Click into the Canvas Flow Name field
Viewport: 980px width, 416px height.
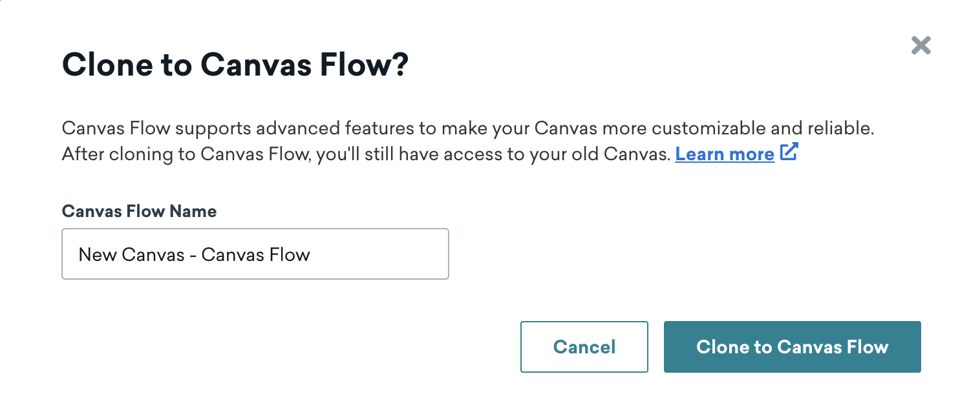point(255,254)
